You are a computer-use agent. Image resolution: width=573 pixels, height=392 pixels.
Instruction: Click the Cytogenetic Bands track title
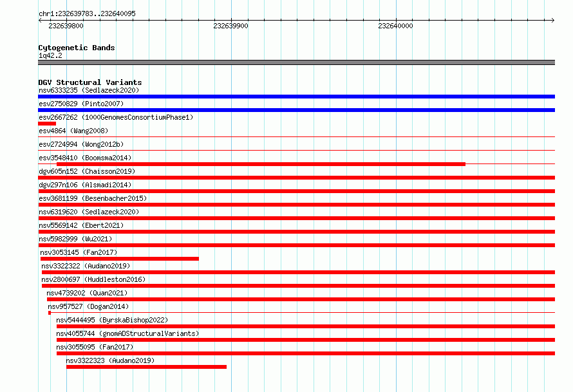[77, 48]
